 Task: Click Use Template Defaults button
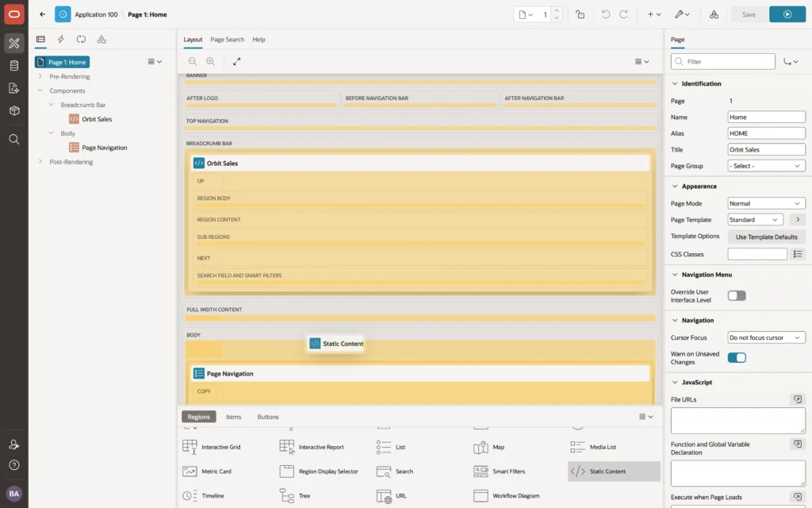[x=767, y=237]
